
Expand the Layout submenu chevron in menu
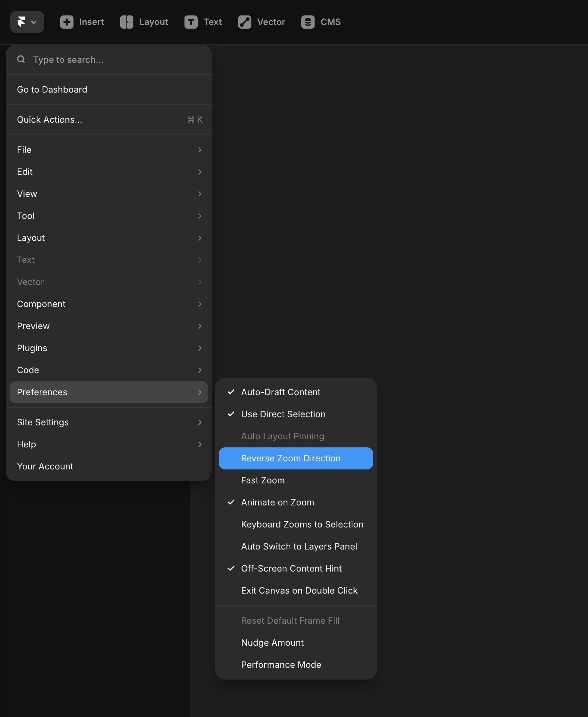click(200, 238)
